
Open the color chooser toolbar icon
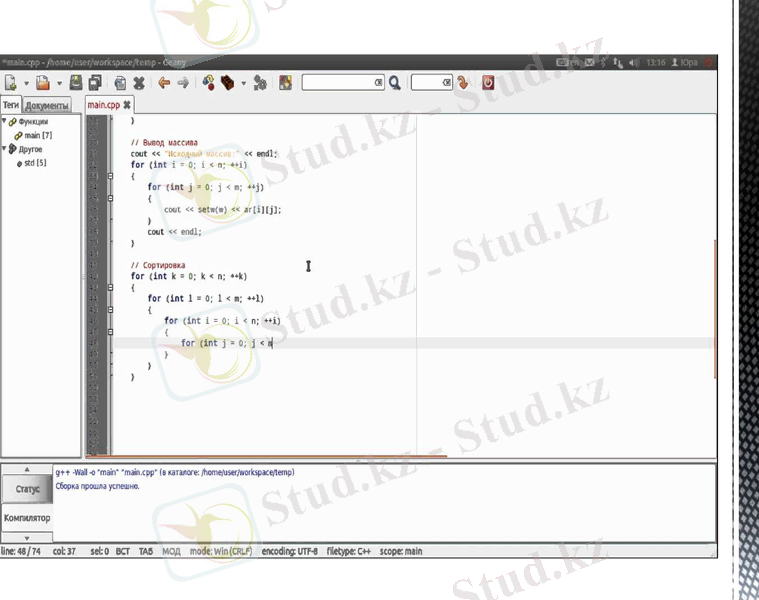285,83
